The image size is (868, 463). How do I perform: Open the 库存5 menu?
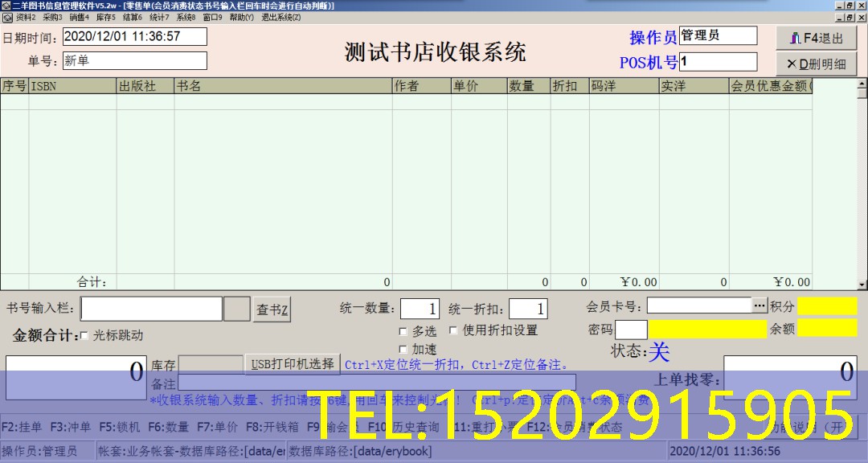click(x=105, y=17)
